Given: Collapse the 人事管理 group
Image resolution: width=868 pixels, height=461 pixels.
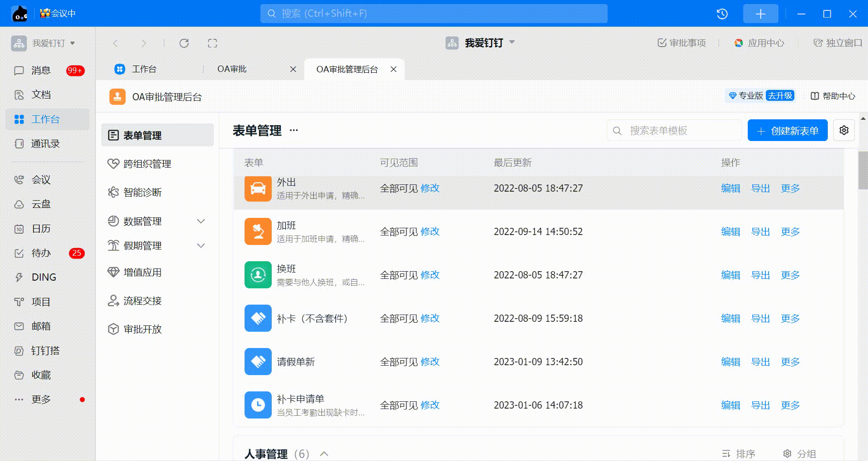Looking at the screenshot, I should click(x=324, y=454).
